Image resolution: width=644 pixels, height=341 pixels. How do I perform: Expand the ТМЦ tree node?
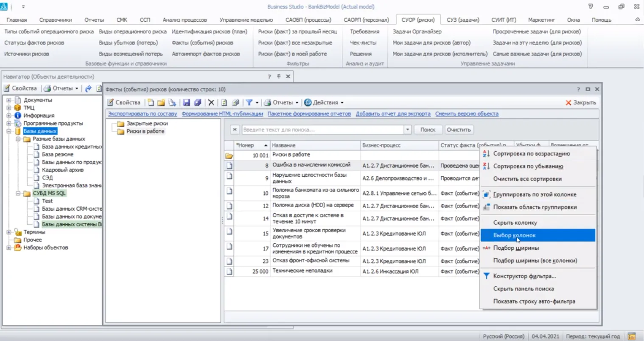pos(9,108)
